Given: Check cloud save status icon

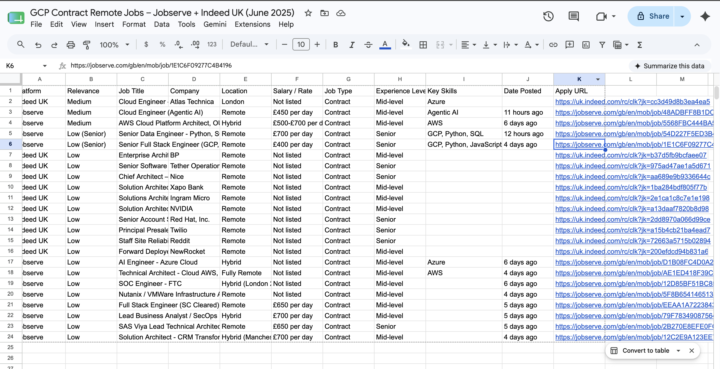Looking at the screenshot, I should pos(341,13).
